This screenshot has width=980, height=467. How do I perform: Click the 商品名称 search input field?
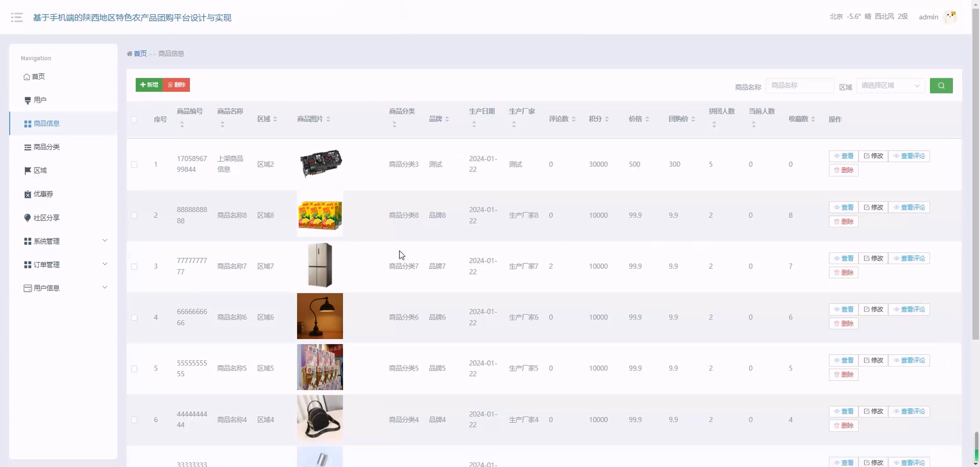tap(800, 85)
